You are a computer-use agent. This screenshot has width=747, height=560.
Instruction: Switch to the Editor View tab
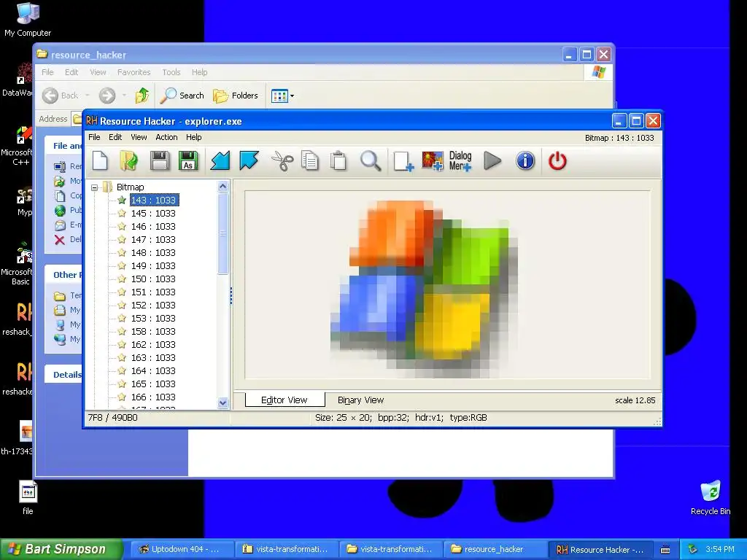pos(285,400)
